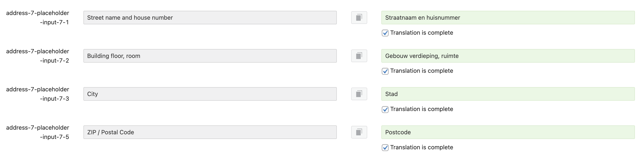Copy original for Street name and house number
Viewport: 644px width, 162px height.
click(359, 18)
